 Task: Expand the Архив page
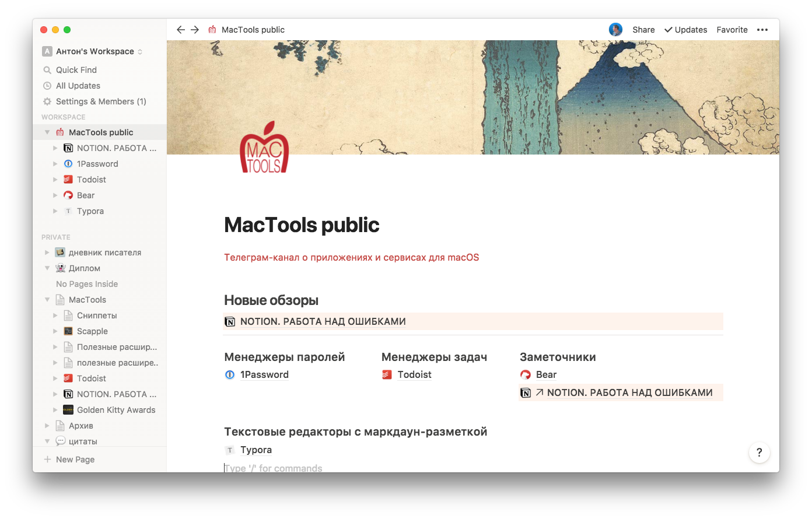coord(47,426)
